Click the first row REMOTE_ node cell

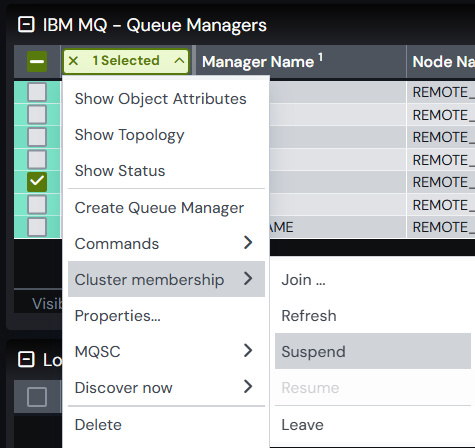[x=441, y=92]
